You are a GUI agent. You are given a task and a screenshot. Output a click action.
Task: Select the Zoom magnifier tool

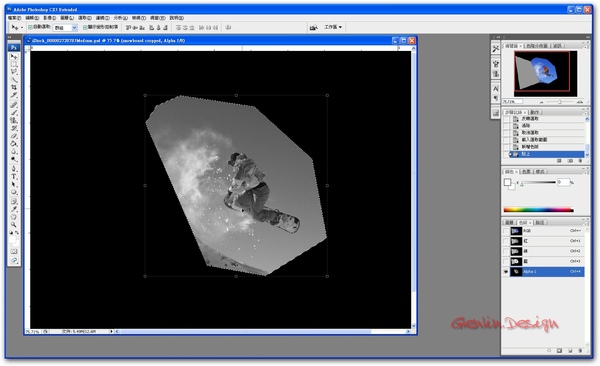[x=14, y=224]
